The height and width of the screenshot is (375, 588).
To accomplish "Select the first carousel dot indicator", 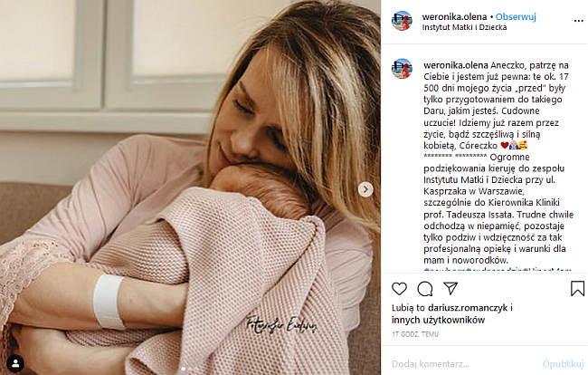I will pyautogui.click(x=184, y=369).
